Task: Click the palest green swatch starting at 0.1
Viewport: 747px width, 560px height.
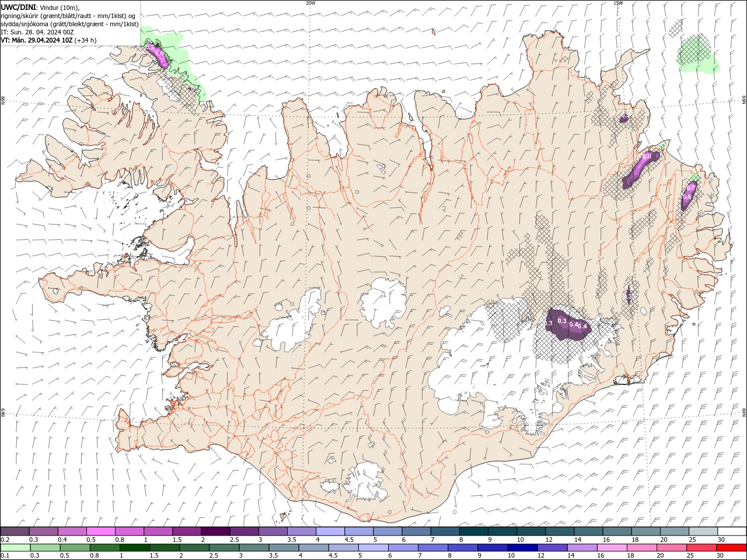Action: click(15, 548)
